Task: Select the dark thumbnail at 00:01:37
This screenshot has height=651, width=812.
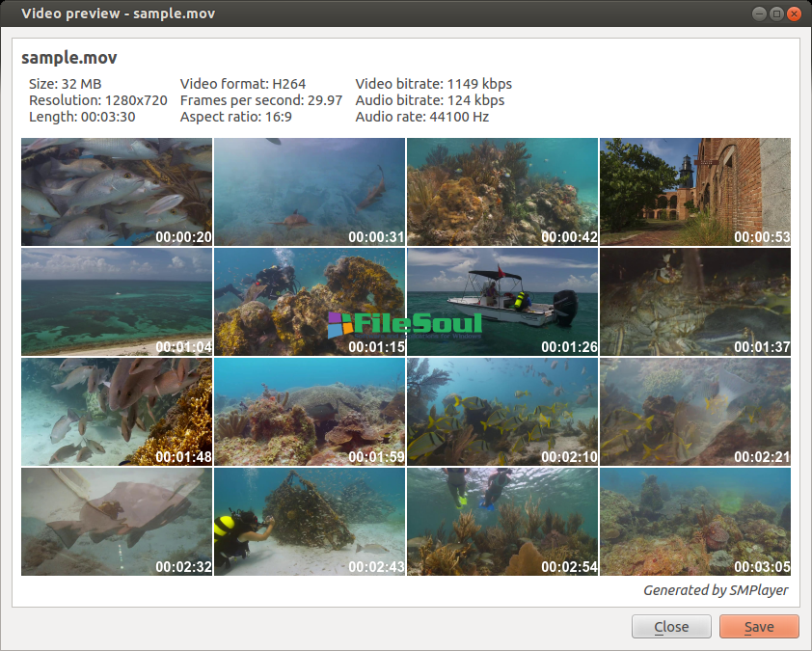Action: [x=694, y=302]
